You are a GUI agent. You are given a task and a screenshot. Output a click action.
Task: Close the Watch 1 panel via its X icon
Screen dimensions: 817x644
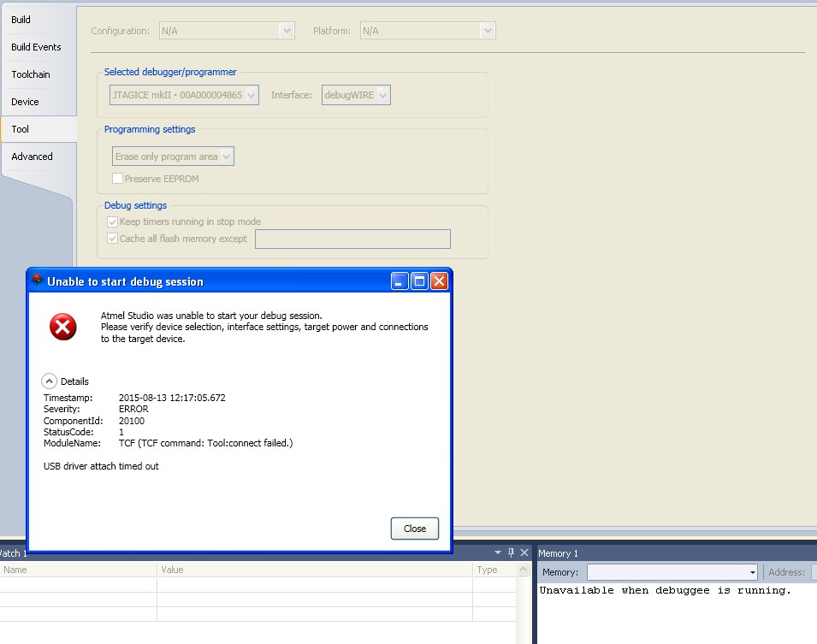click(524, 553)
